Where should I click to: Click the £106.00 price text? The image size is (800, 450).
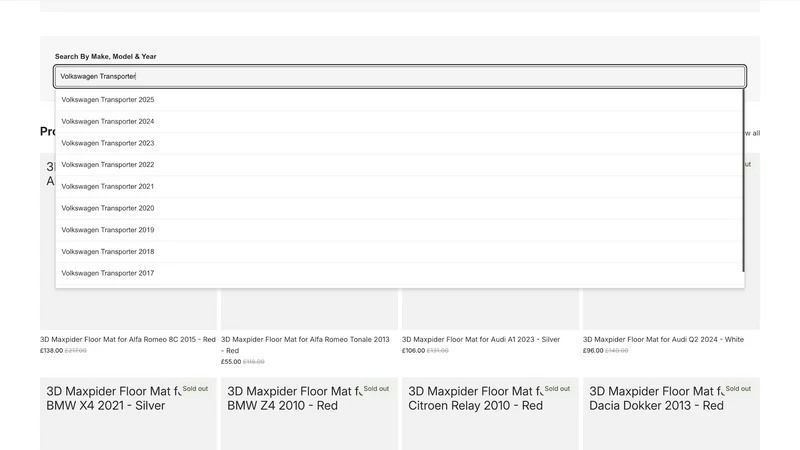(413, 351)
